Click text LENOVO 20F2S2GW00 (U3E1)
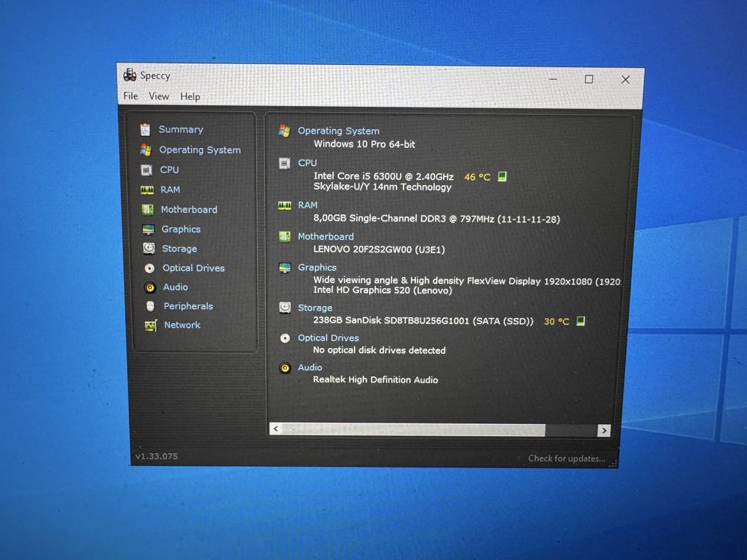This screenshot has width=747, height=560. pos(379,249)
